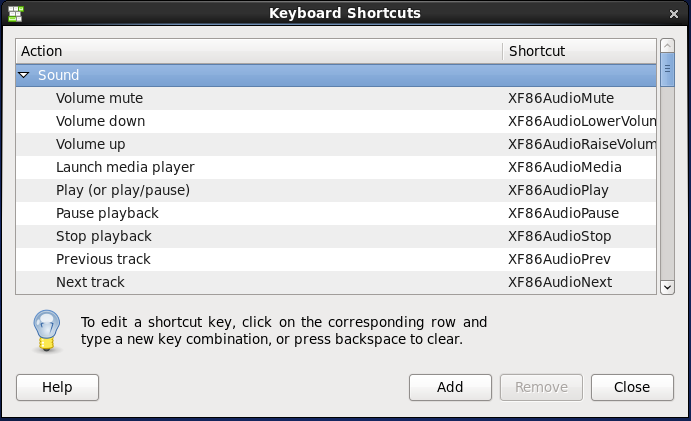The image size is (691, 421).
Task: Select the Next track row
Action: [90, 282]
